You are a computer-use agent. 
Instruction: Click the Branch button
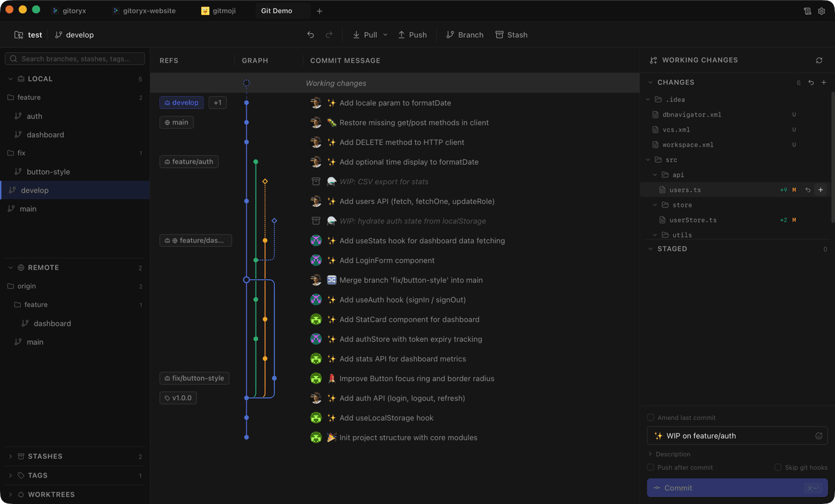[x=464, y=35]
